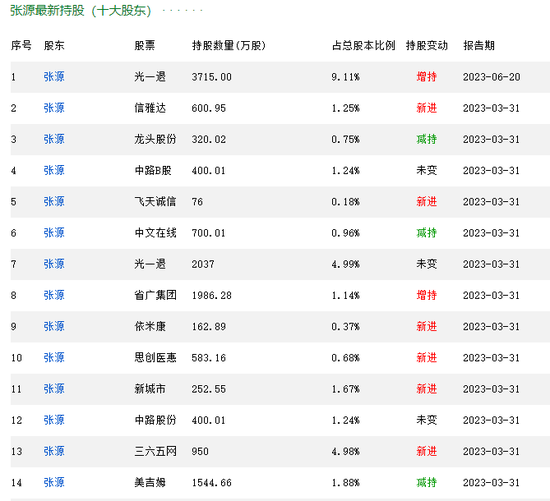Select stock name 依米康
This screenshot has height=501, width=550.
tap(150, 327)
